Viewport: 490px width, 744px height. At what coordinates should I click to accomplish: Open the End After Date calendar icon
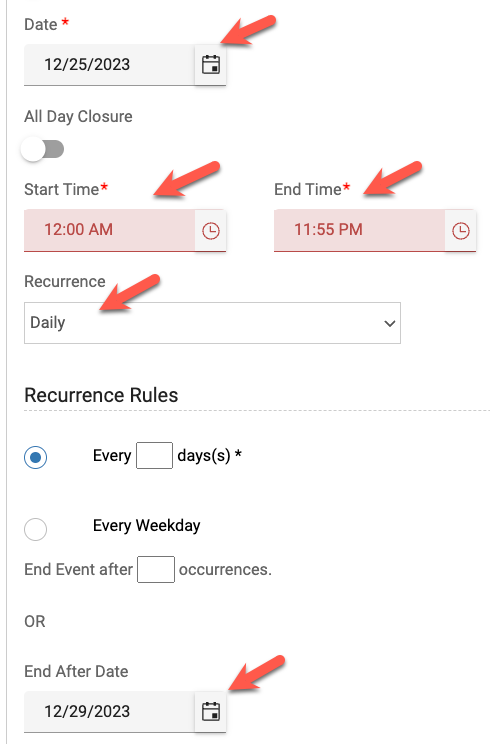[211, 712]
